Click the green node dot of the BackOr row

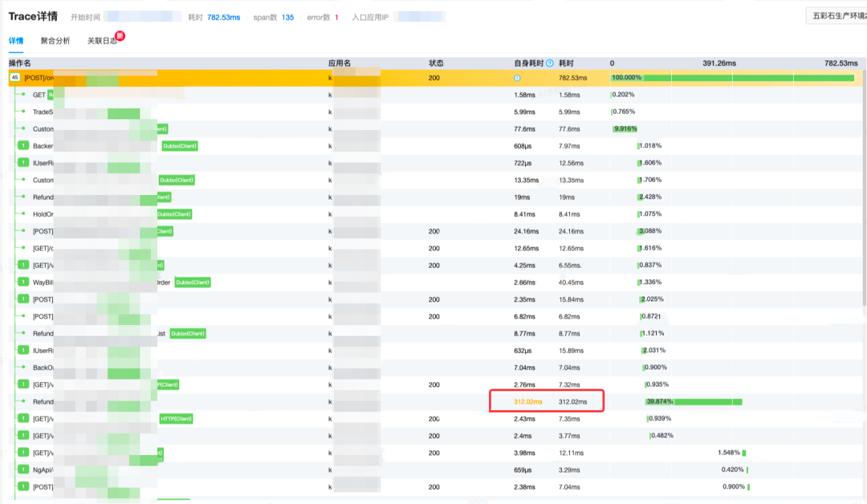[x=23, y=368]
